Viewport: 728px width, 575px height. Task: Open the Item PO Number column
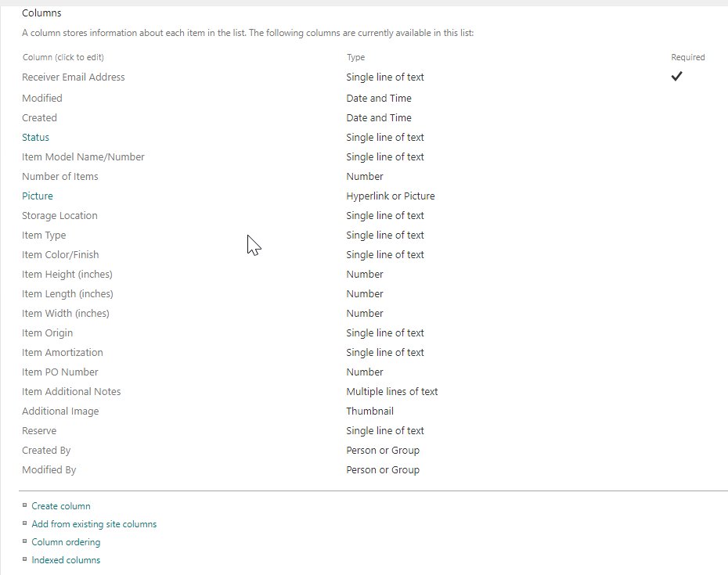(x=60, y=372)
